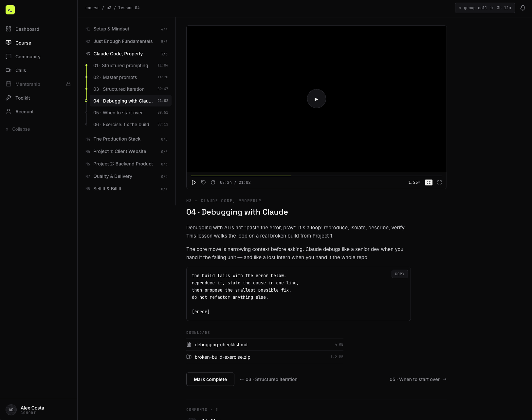Collapse the sidebar
The image size is (532, 420).
(18, 129)
